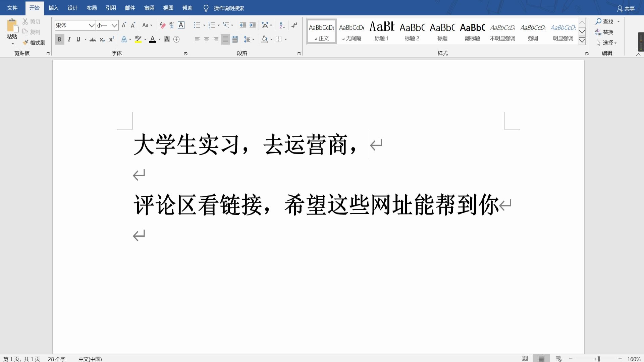This screenshot has width=644, height=362.
Task: Switch to the Insert (插入) tab
Action: 53,8
